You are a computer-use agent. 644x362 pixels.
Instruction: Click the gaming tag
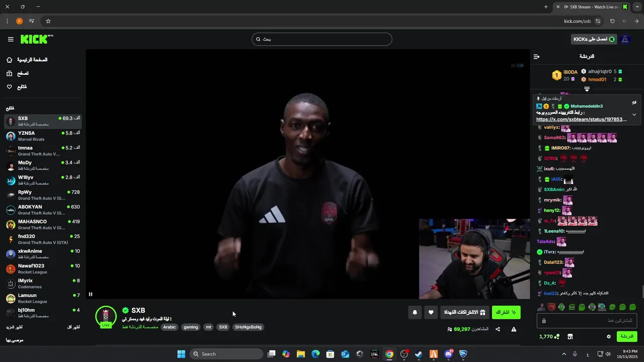191,327
